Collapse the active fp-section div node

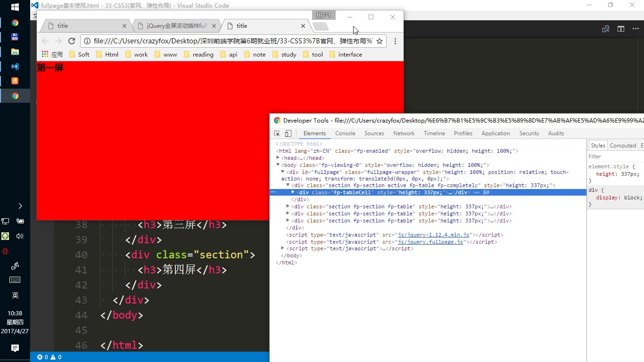(x=288, y=185)
